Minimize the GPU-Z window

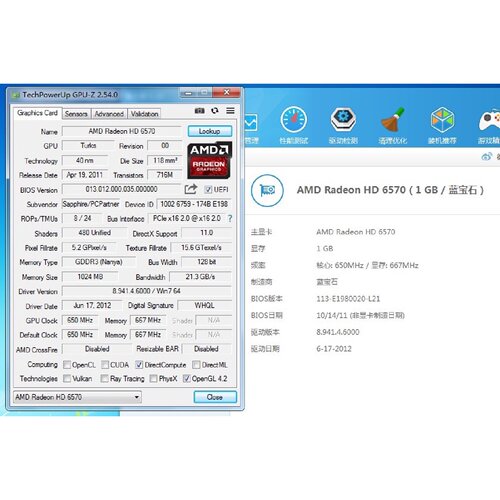point(188,93)
